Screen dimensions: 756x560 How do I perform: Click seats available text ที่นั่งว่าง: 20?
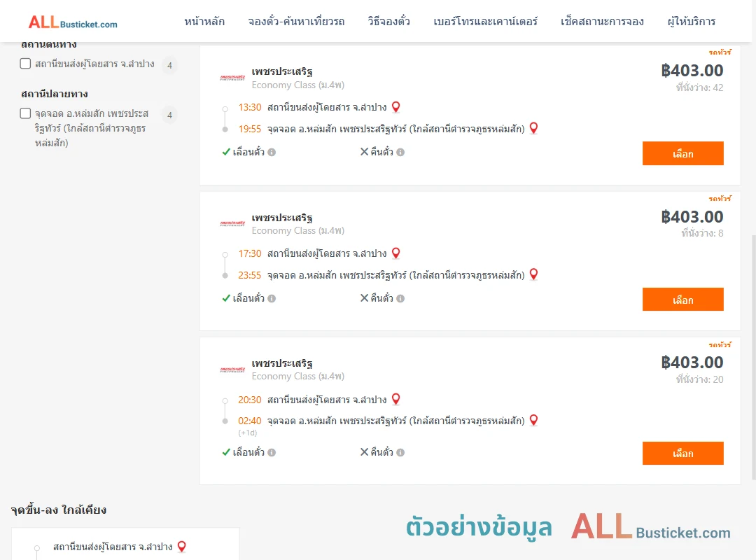pos(699,379)
